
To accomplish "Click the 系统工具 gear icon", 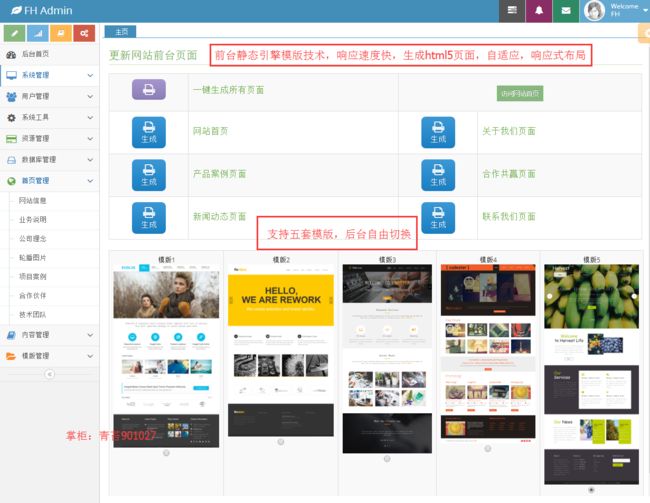I will coord(12,118).
